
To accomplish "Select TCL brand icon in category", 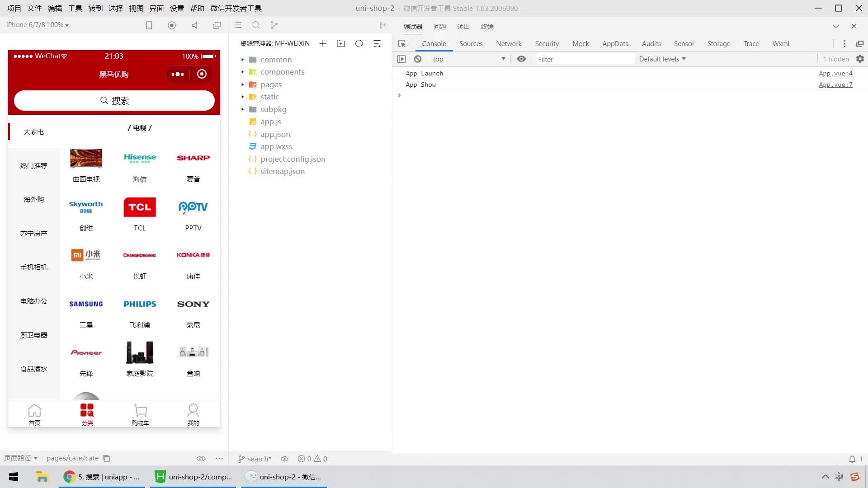I will point(140,207).
